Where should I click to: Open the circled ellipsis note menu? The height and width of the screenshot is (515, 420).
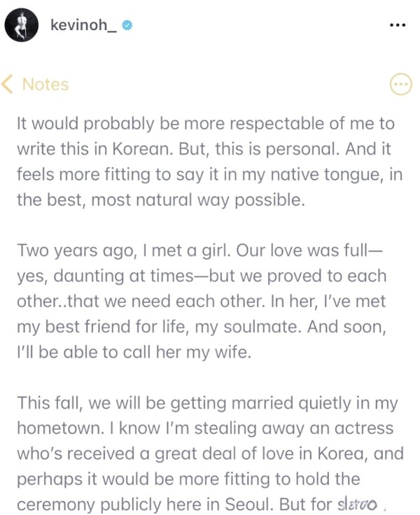click(x=400, y=85)
